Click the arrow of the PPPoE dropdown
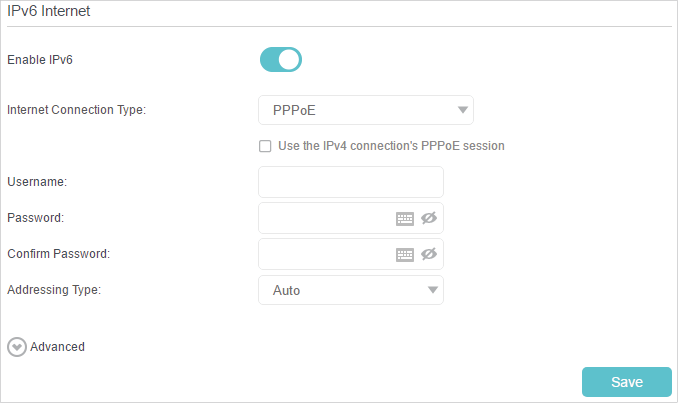678x403 pixels. point(463,110)
